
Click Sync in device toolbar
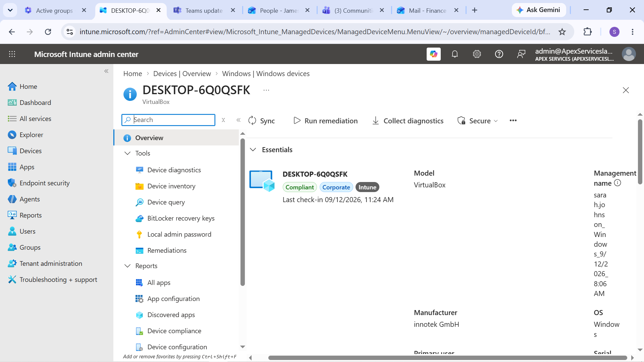coord(261,121)
